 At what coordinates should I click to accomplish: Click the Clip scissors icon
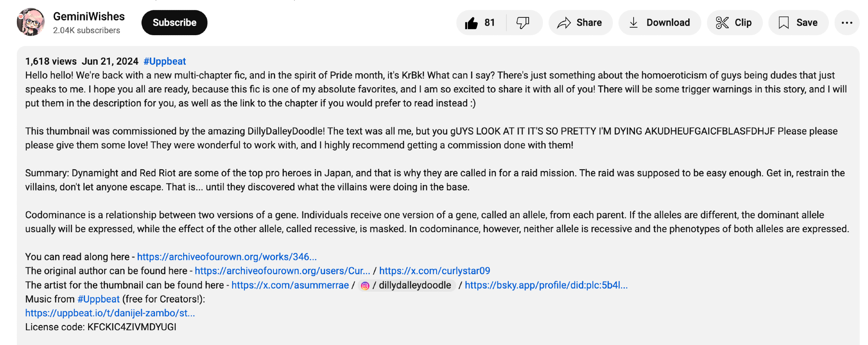(722, 23)
